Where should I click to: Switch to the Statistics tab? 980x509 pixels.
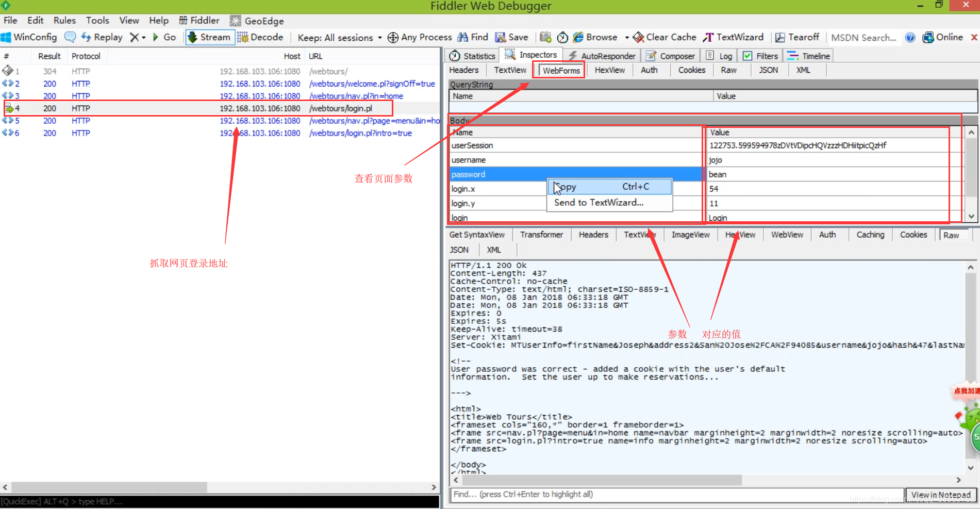coord(472,56)
